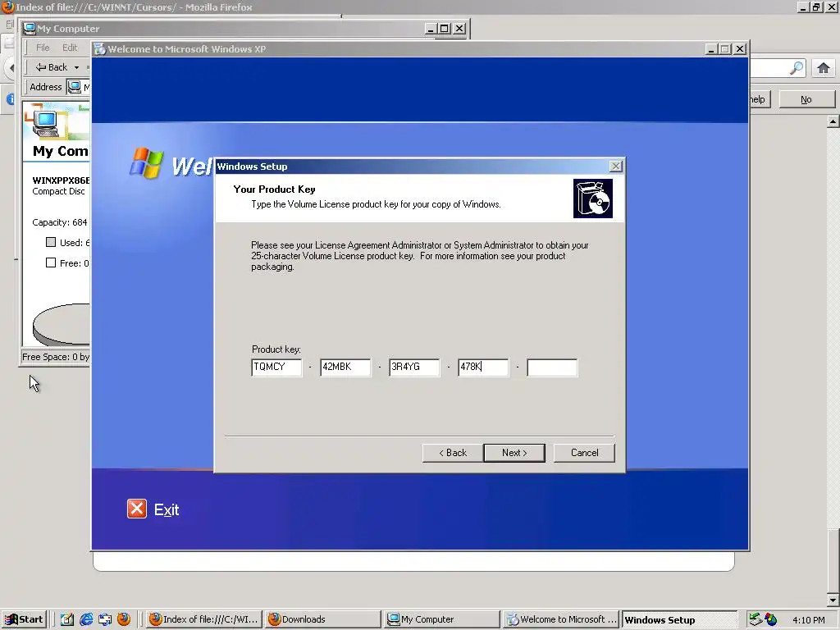Click the Exit link text
The image size is (840, 630).
(167, 509)
